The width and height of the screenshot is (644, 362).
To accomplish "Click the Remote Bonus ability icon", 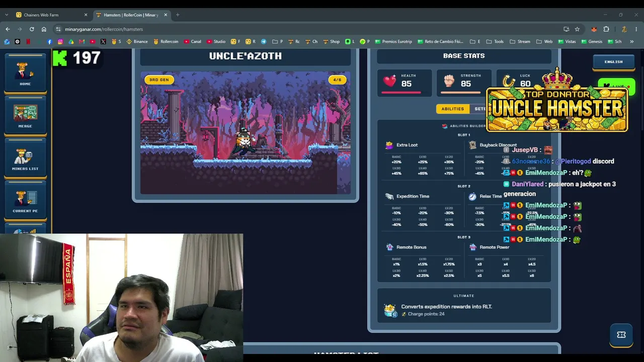I will point(389,247).
